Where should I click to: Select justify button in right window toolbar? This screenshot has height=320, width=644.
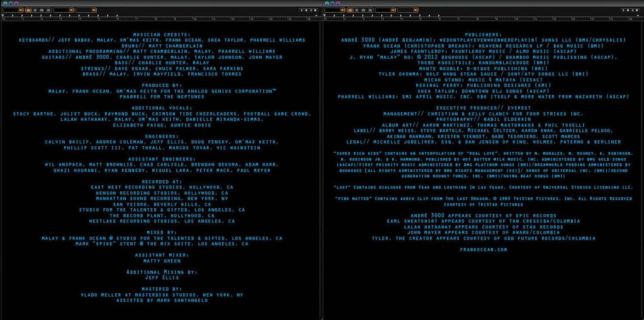(369, 10)
